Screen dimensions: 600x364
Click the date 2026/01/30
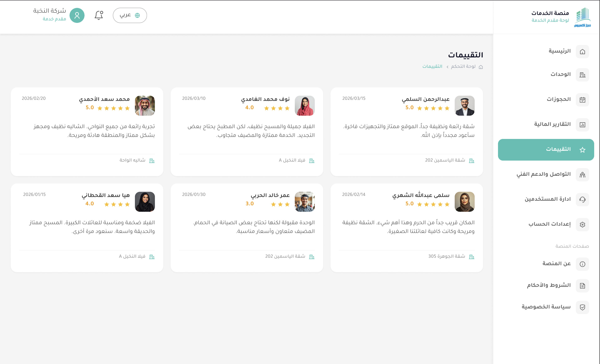[194, 195]
